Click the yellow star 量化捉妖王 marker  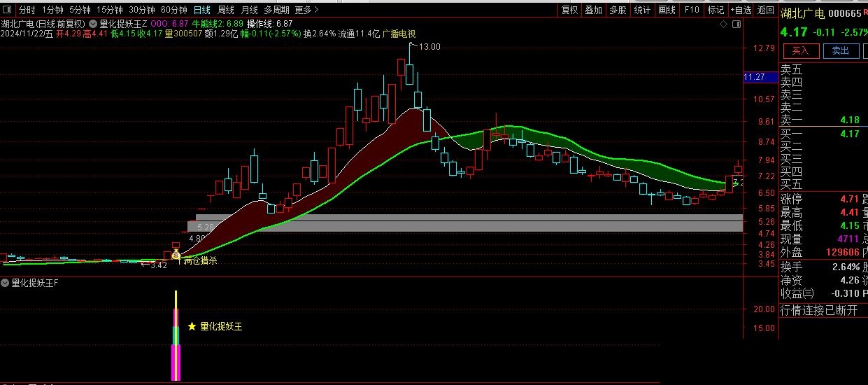pos(192,326)
